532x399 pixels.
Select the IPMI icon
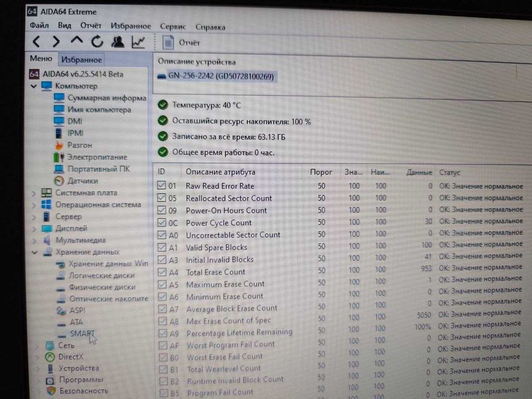click(x=59, y=133)
